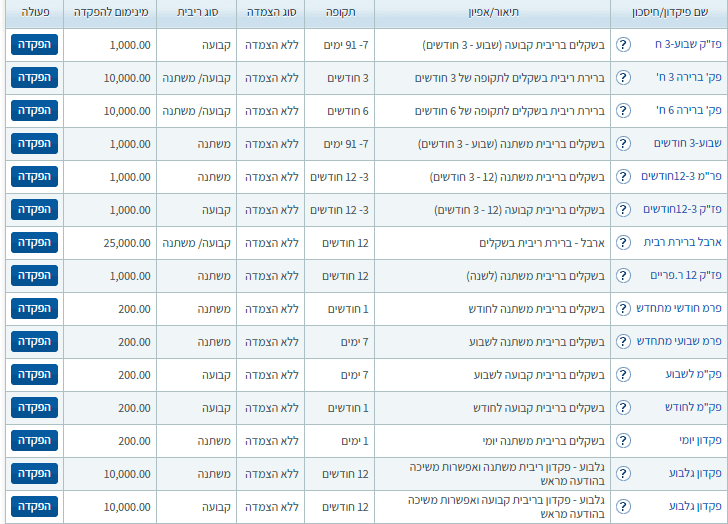
Task: Choose הפקדה for פק"מ לחודש
Action: [x=34, y=407]
